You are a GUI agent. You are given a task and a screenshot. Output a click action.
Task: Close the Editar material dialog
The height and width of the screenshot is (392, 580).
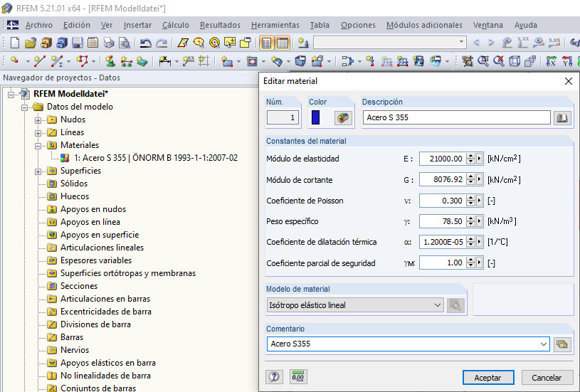pos(569,81)
